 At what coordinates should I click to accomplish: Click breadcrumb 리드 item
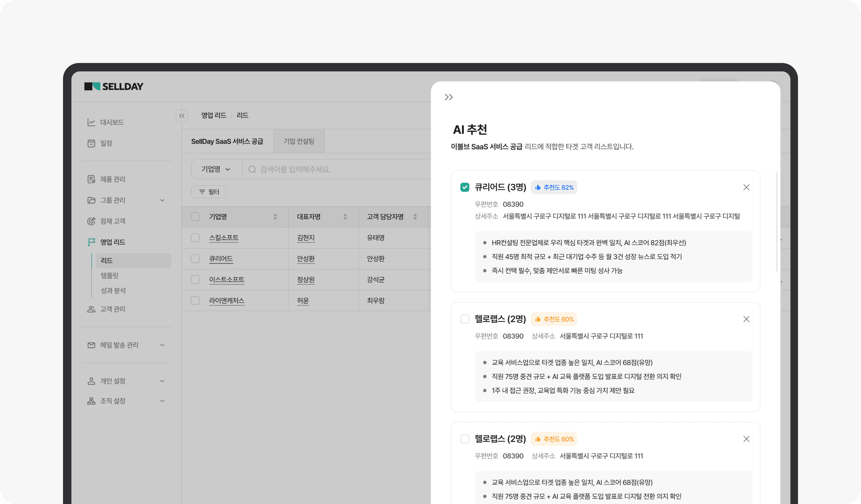(x=243, y=115)
